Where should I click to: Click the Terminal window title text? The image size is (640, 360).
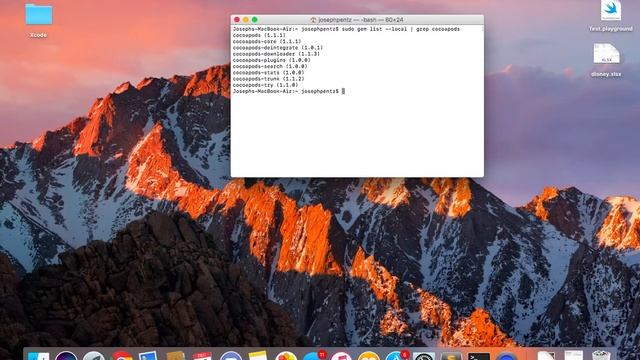tap(361, 20)
